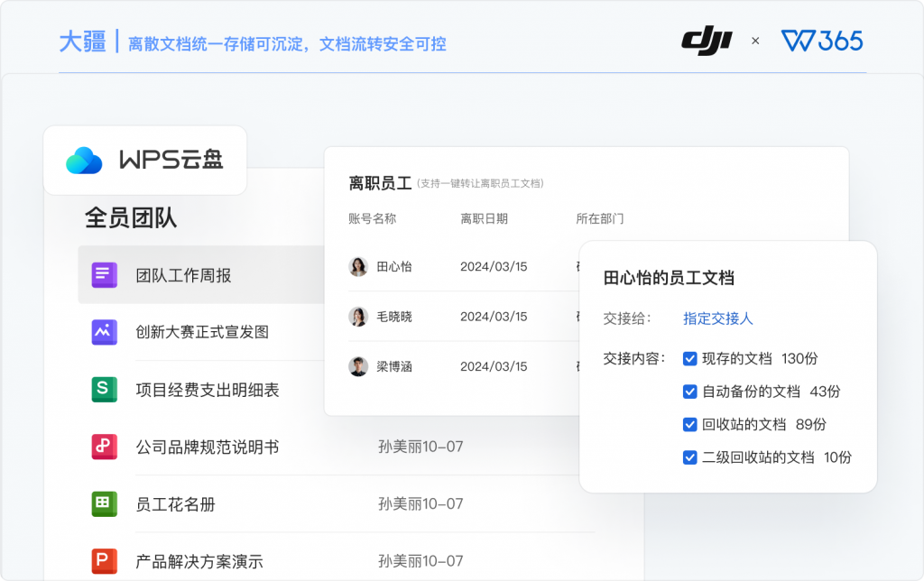Select the 团队工作周报 document icon
The image size is (924, 581).
point(104,275)
